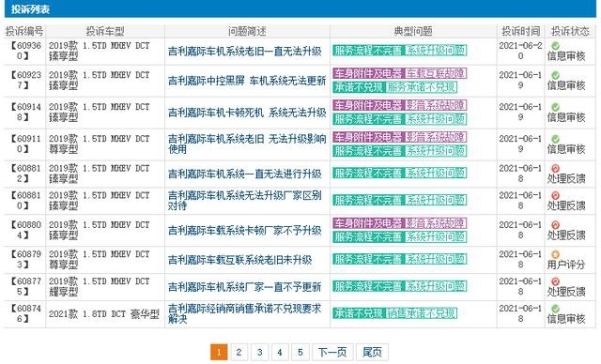Image resolution: width=601 pixels, height=364 pixels.
Task: Click red status icon for complaint 608775
Action: coord(555,281)
